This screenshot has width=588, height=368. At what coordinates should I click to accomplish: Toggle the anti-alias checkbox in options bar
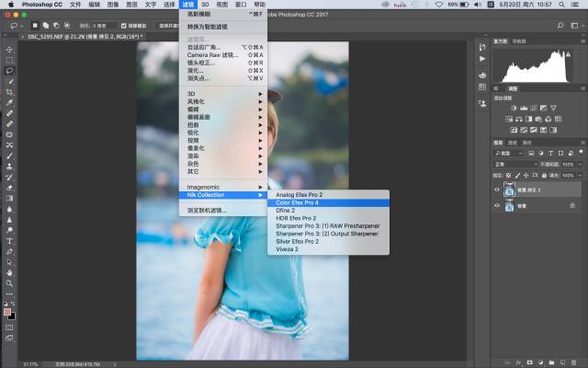click(x=123, y=26)
